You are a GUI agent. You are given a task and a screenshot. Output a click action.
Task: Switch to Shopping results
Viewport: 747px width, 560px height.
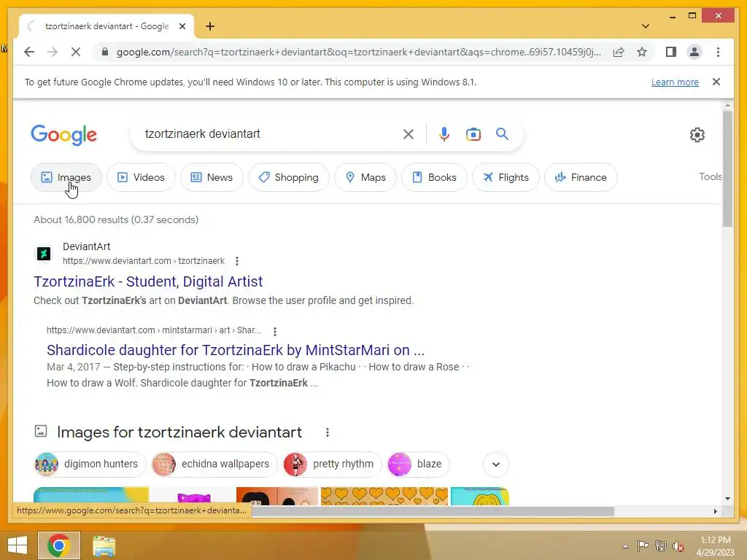(x=289, y=177)
